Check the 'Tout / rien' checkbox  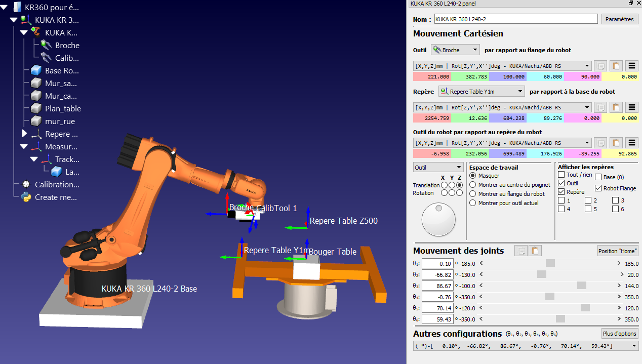561,175
